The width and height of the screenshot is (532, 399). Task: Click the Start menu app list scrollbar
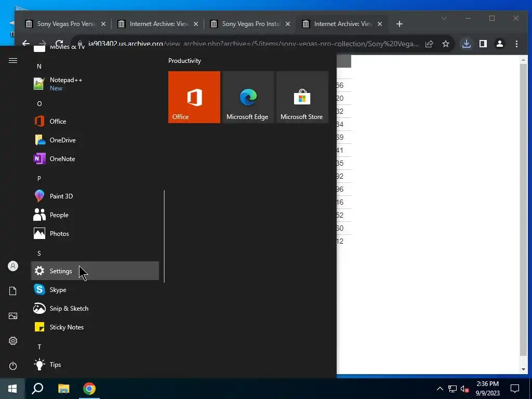coord(164,236)
